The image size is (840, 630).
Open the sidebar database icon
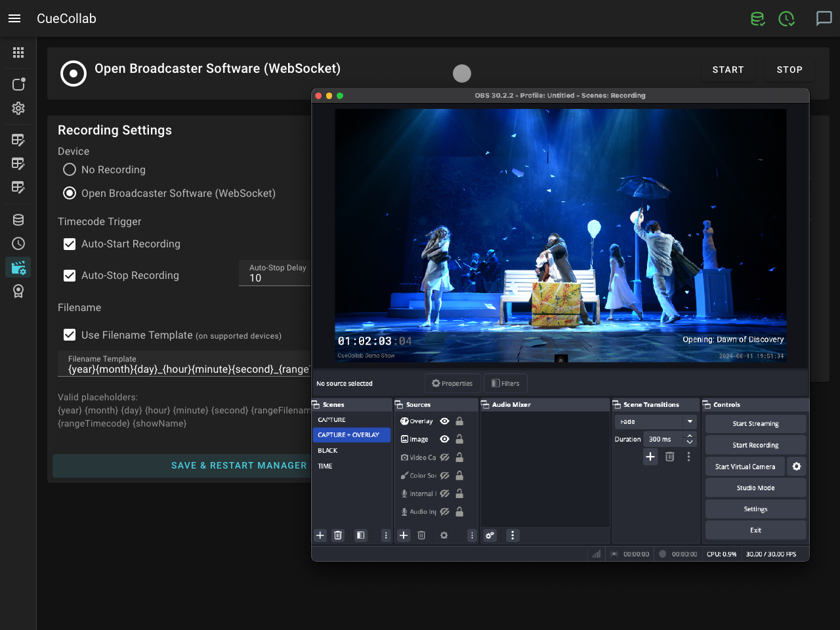(x=18, y=220)
